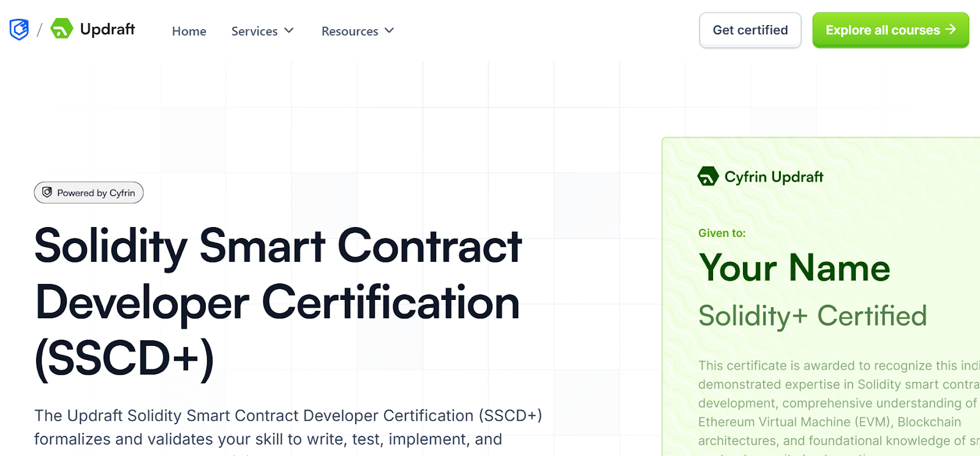Viewport: 980px width, 456px height.
Task: Expand the Resources dropdown chevron
Action: pos(389,31)
